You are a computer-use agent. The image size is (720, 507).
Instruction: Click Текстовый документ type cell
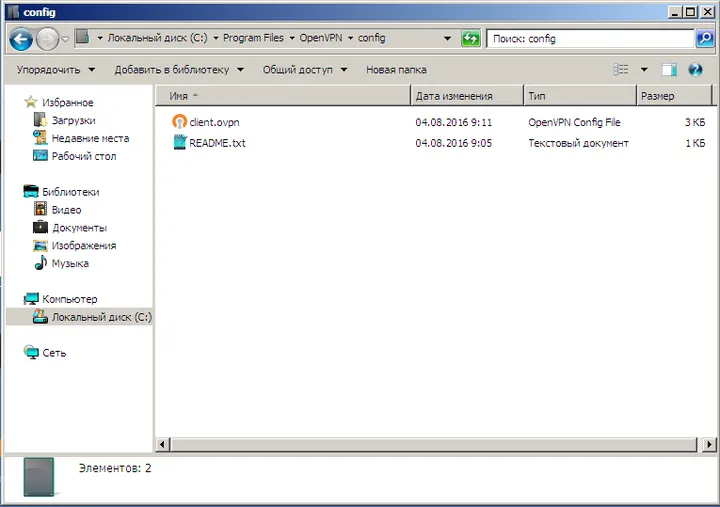(578, 143)
